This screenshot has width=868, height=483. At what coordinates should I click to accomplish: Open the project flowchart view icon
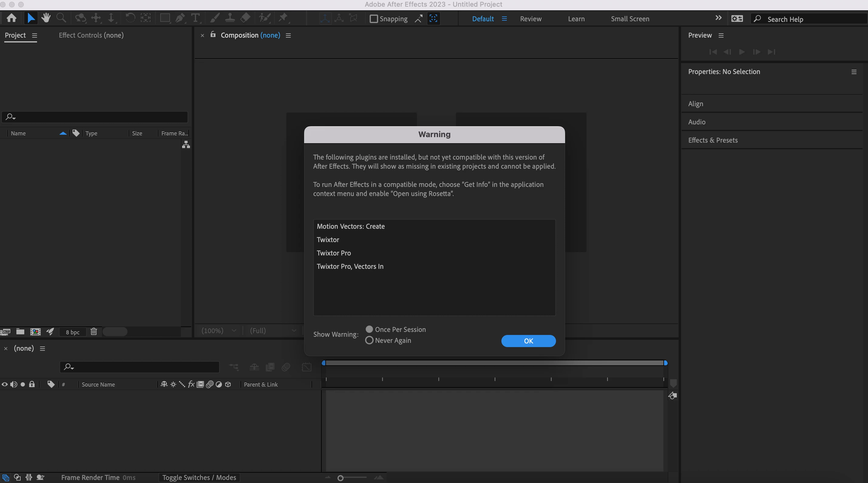(x=186, y=145)
